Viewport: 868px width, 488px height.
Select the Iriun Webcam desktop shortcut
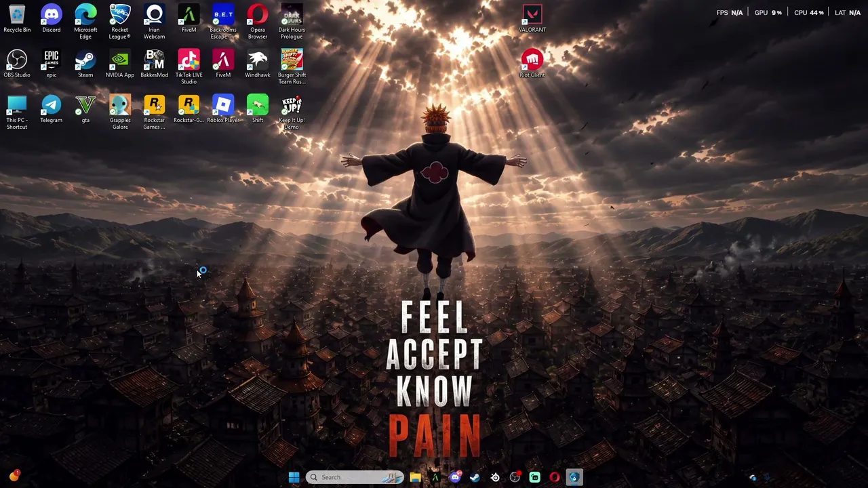pos(154,22)
